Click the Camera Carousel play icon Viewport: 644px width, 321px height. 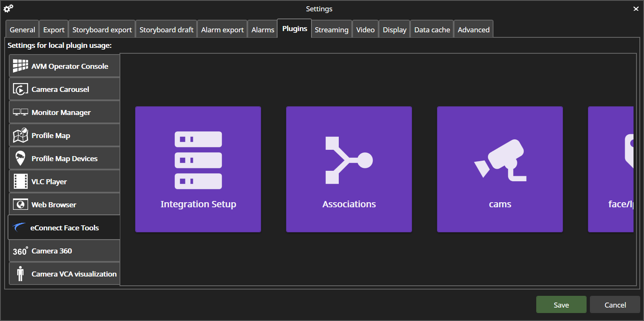20,89
